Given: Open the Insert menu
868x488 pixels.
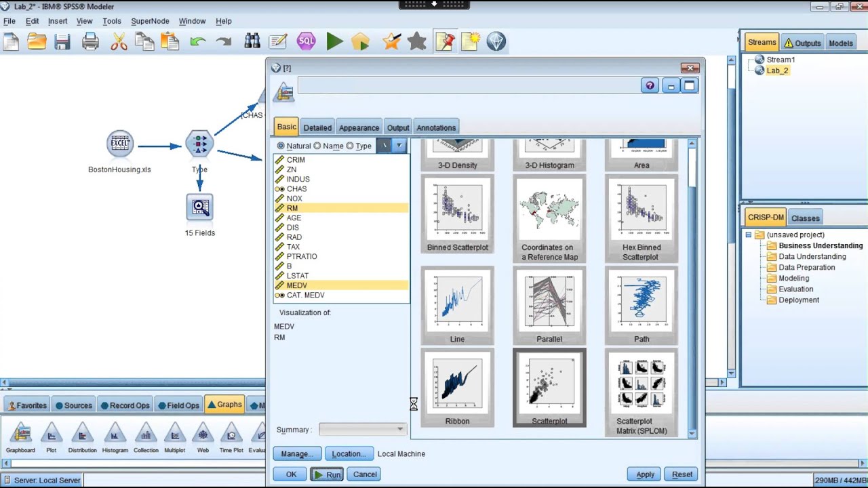Looking at the screenshot, I should pyautogui.click(x=58, y=21).
